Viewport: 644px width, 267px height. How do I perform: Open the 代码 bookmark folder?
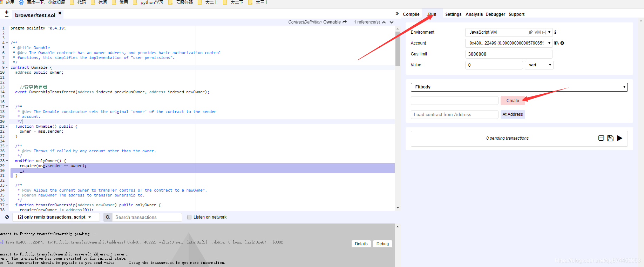(78, 2)
